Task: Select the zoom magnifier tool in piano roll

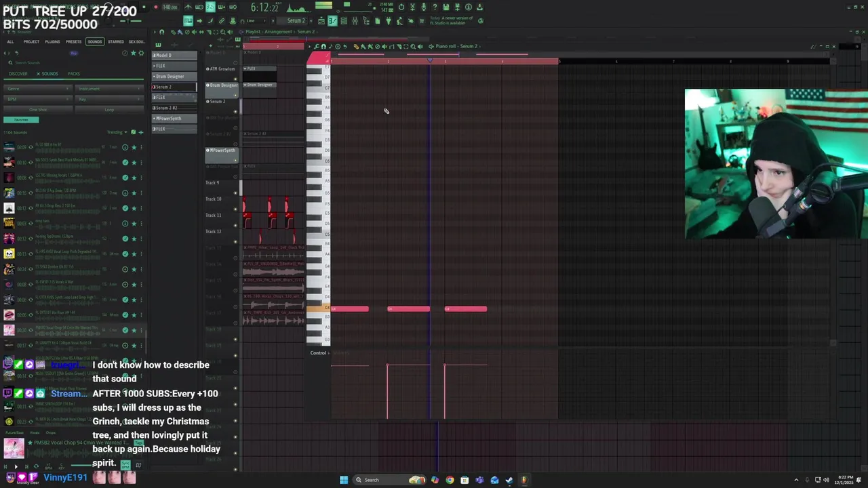Action: point(413,47)
